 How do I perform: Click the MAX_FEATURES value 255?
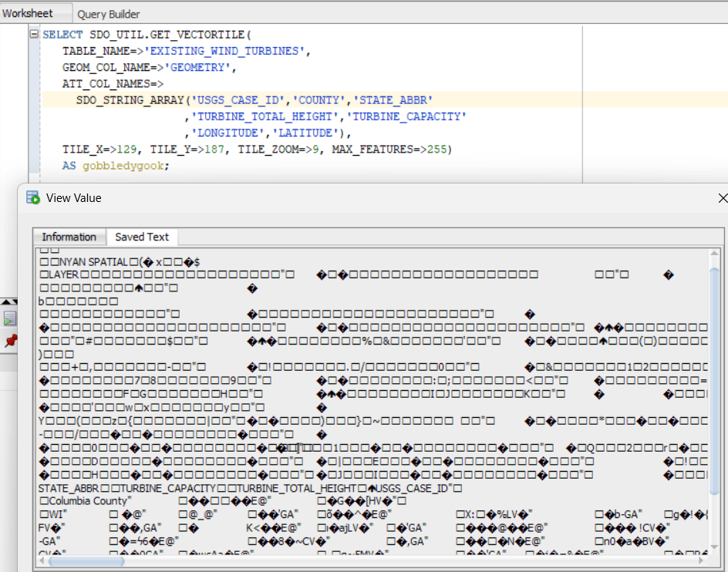[x=437, y=150]
